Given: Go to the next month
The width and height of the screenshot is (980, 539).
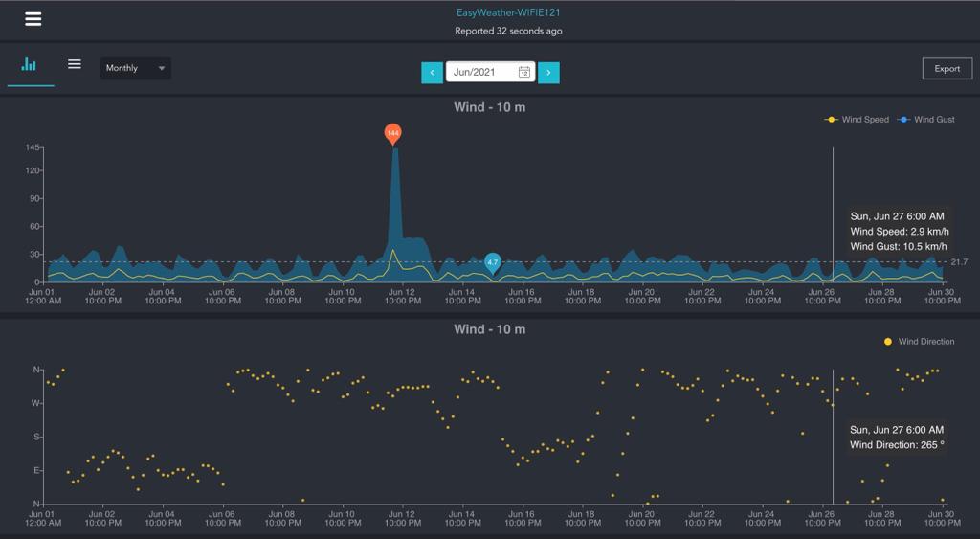Looking at the screenshot, I should (x=548, y=73).
